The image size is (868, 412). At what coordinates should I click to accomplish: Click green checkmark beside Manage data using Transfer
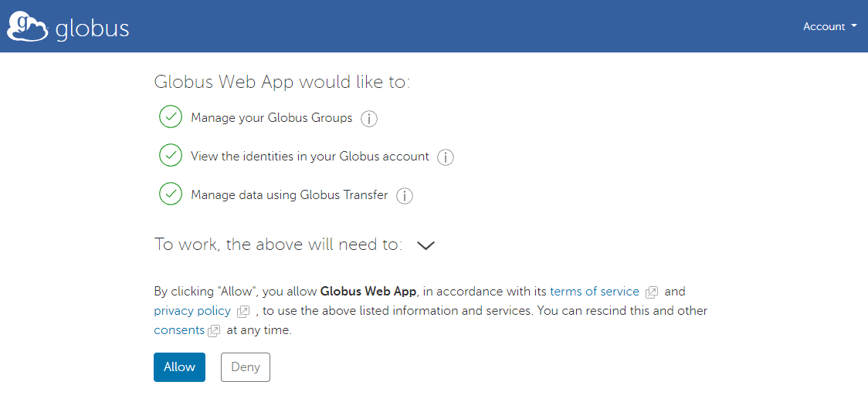click(x=171, y=194)
